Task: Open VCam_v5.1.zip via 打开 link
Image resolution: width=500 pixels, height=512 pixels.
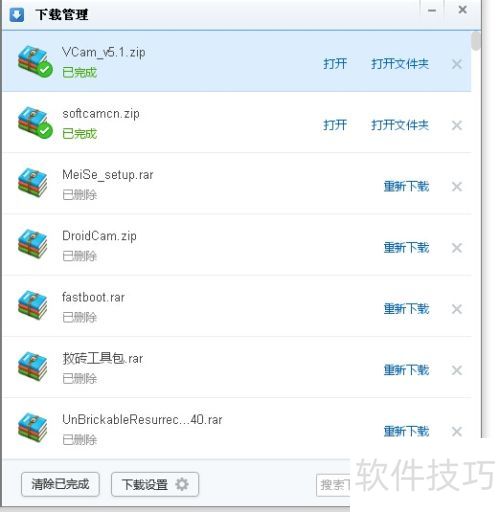Action: pos(335,64)
